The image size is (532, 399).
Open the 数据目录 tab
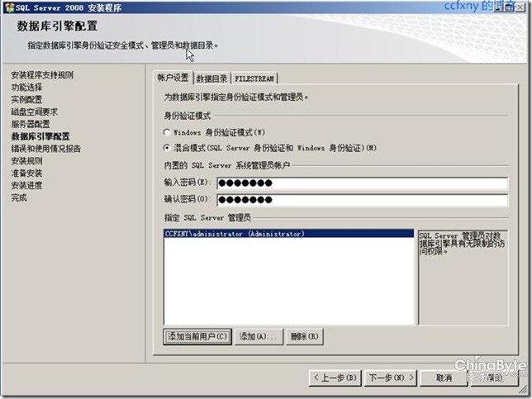coord(211,78)
